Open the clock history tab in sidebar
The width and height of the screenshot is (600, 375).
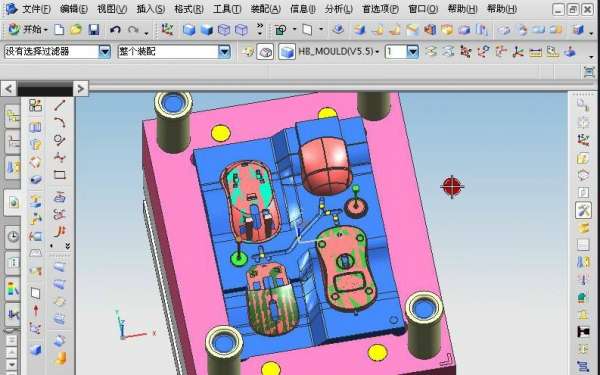pos(13,237)
